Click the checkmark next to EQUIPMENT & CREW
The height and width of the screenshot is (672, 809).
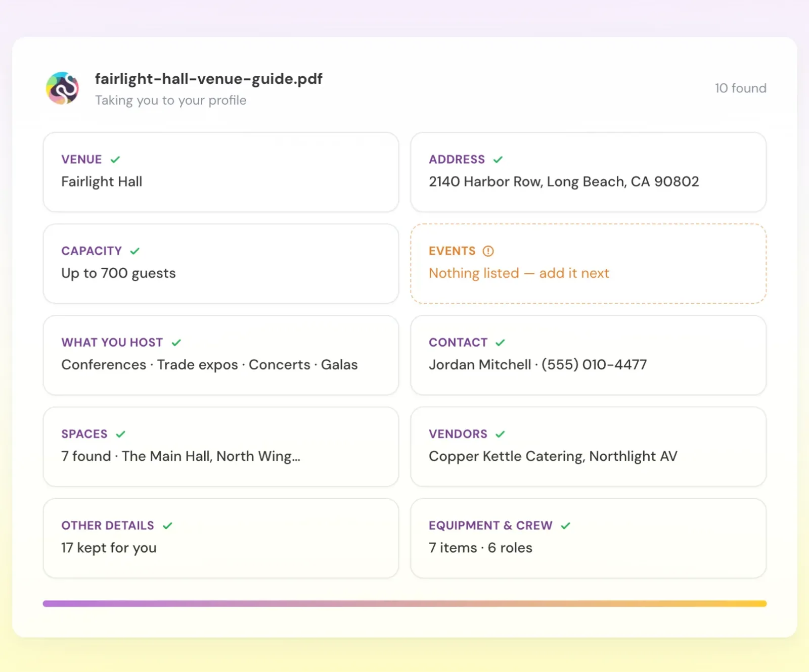click(x=565, y=525)
